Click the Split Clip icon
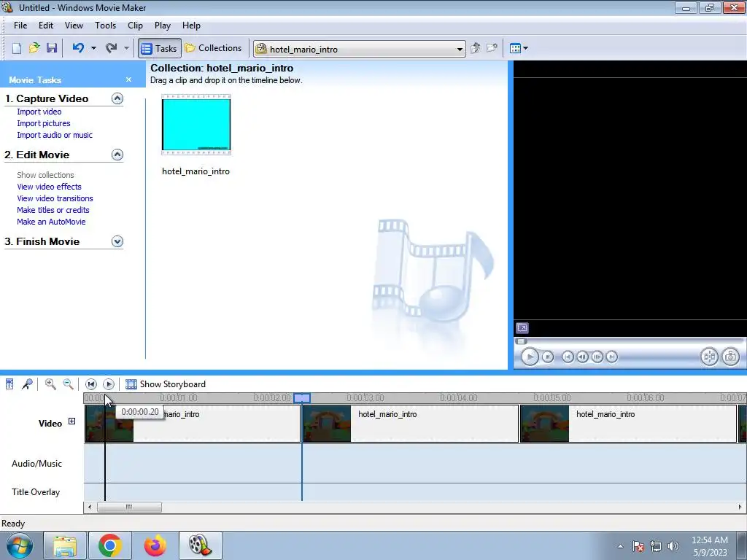 point(709,357)
